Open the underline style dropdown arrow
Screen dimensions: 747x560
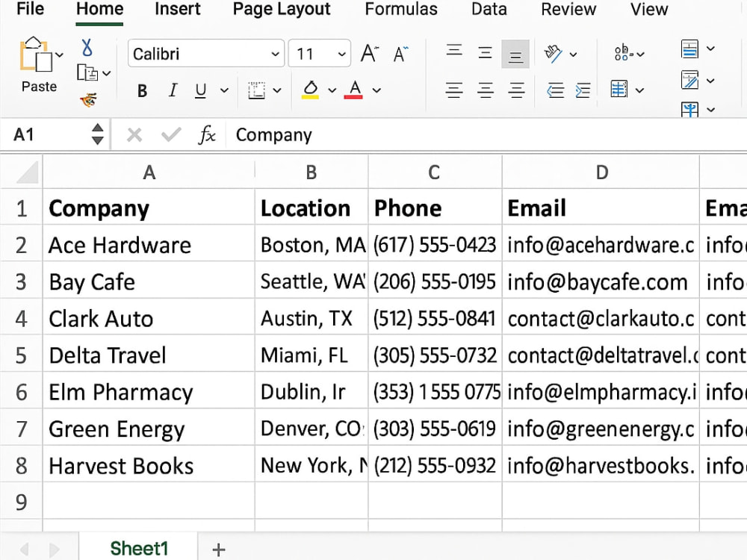tap(224, 90)
